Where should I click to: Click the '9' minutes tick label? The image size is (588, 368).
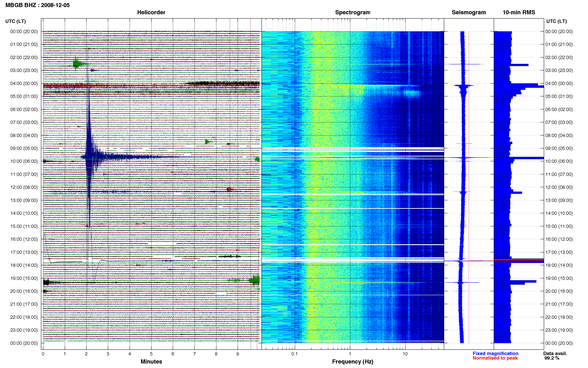point(238,354)
